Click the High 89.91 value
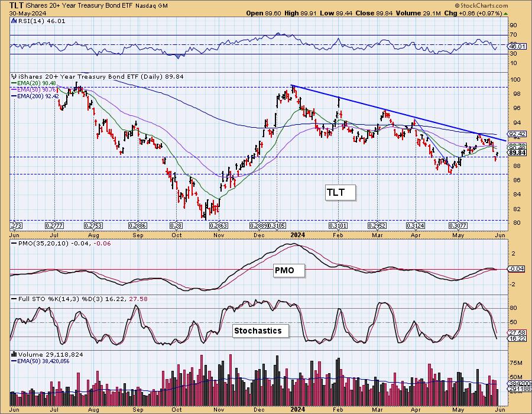Image resolution: width=532 pixels, height=414 pixels. tap(301, 13)
